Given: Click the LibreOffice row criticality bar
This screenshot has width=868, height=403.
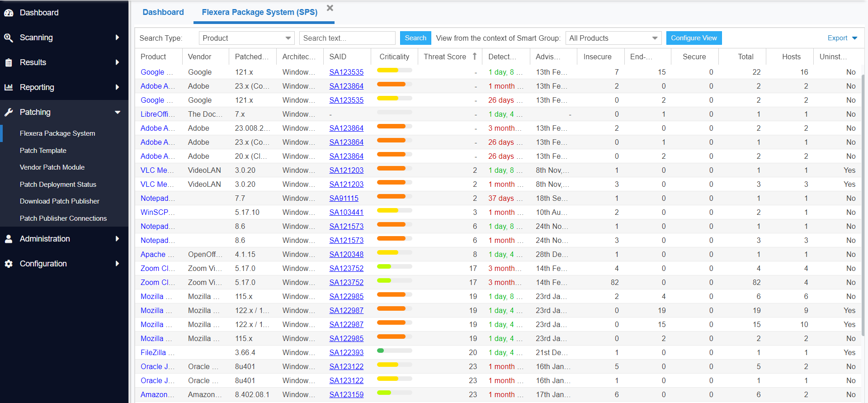Looking at the screenshot, I should coord(394,112).
